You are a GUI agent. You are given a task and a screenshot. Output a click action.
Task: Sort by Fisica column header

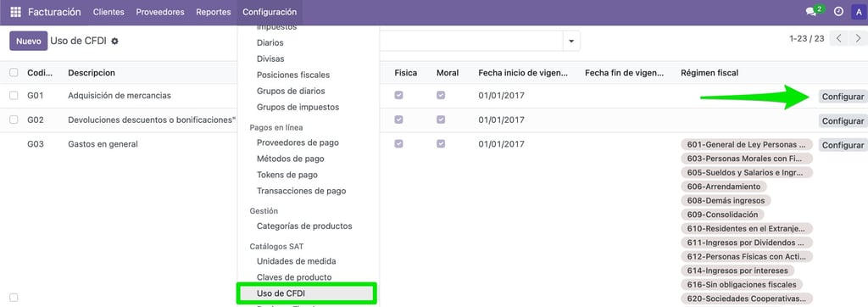point(406,73)
